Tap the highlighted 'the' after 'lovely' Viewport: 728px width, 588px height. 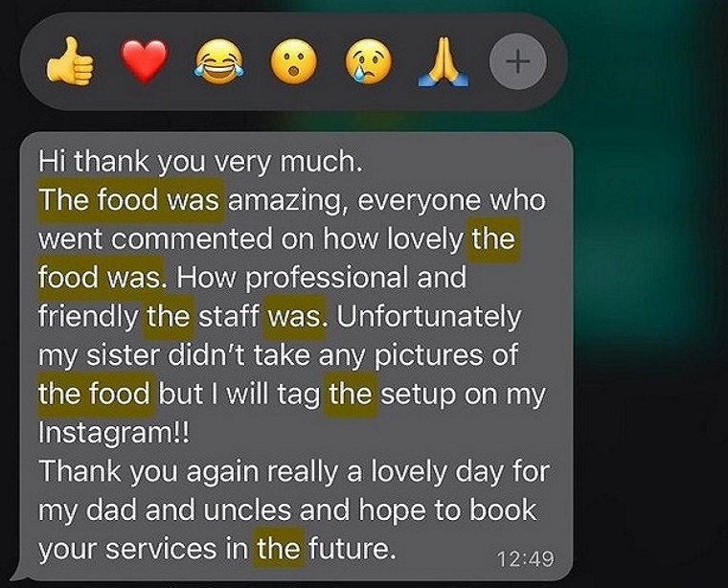[493, 240]
